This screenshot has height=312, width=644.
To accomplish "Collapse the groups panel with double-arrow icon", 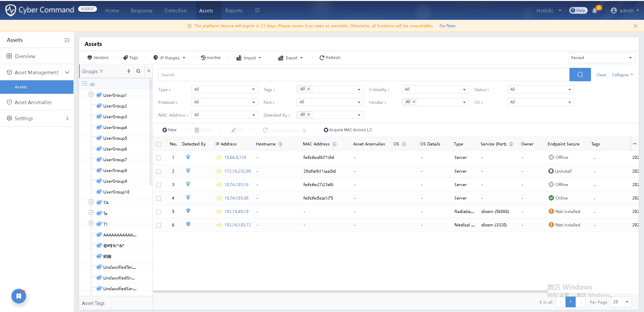I will [149, 71].
